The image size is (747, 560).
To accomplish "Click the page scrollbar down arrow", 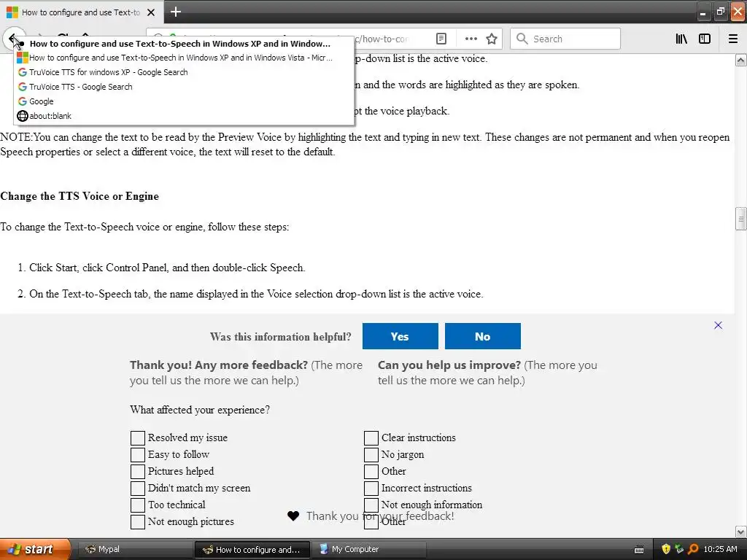I will (741, 532).
